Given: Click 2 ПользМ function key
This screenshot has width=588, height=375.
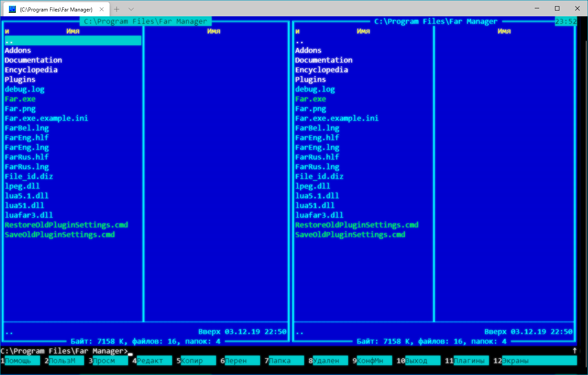Looking at the screenshot, I should [x=64, y=361].
